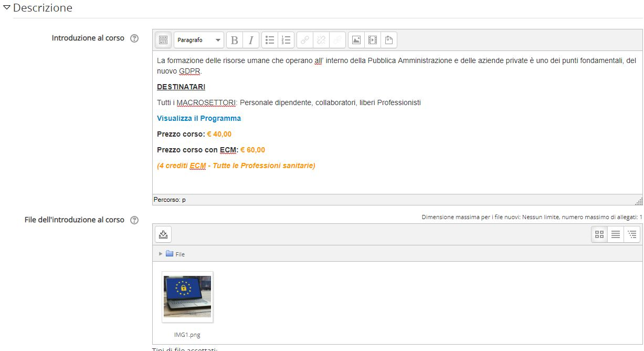Screen dimensions: 644x351
Task: Click the insert link icon
Action: [x=305, y=40]
